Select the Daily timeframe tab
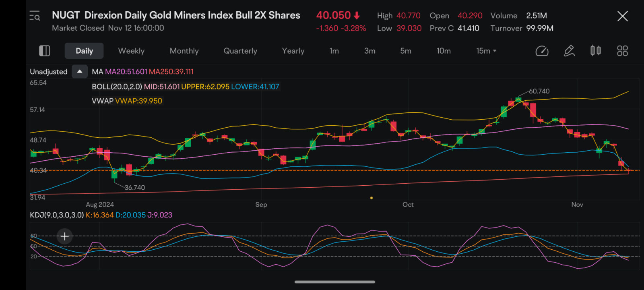Image resolution: width=644 pixels, height=290 pixels. 84,51
